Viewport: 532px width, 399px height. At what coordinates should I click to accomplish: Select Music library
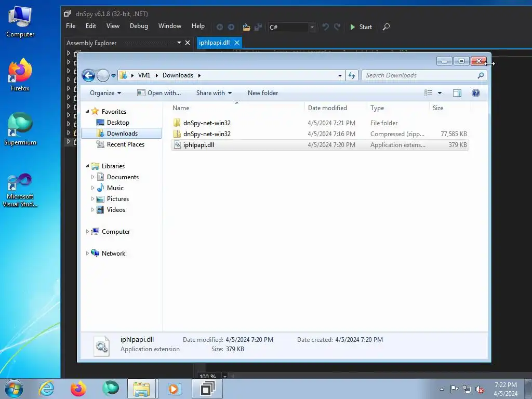tap(115, 188)
